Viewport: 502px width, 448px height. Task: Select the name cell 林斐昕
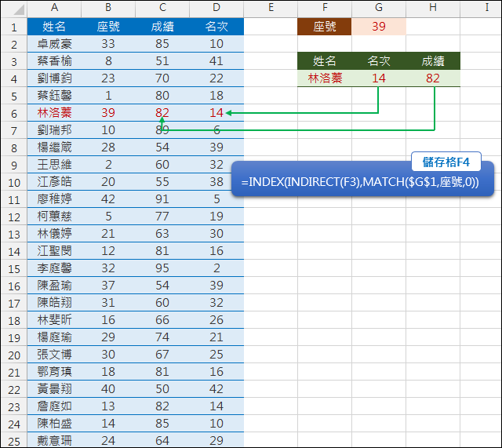pyautogui.click(x=54, y=320)
